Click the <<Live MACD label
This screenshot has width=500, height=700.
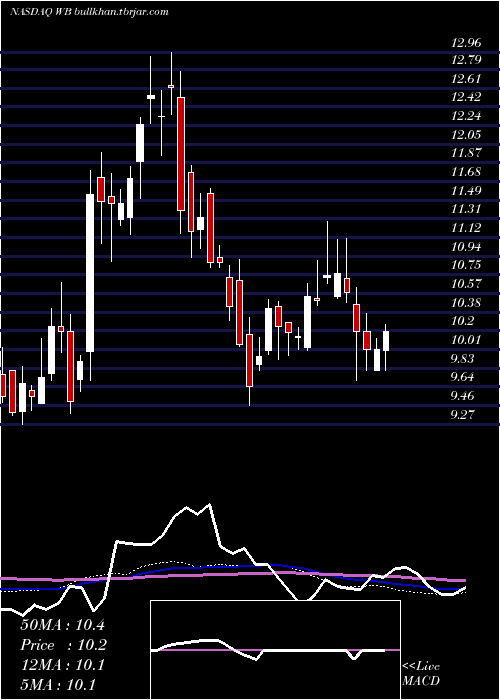click(421, 674)
